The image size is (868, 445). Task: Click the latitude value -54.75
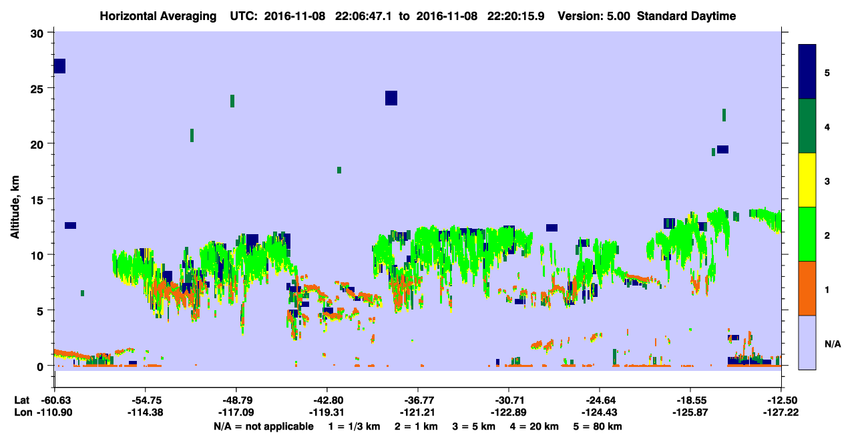146,400
